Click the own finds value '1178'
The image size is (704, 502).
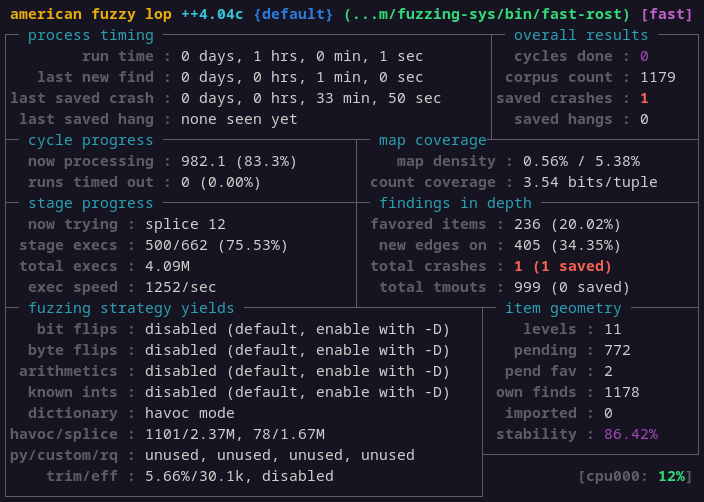622,392
